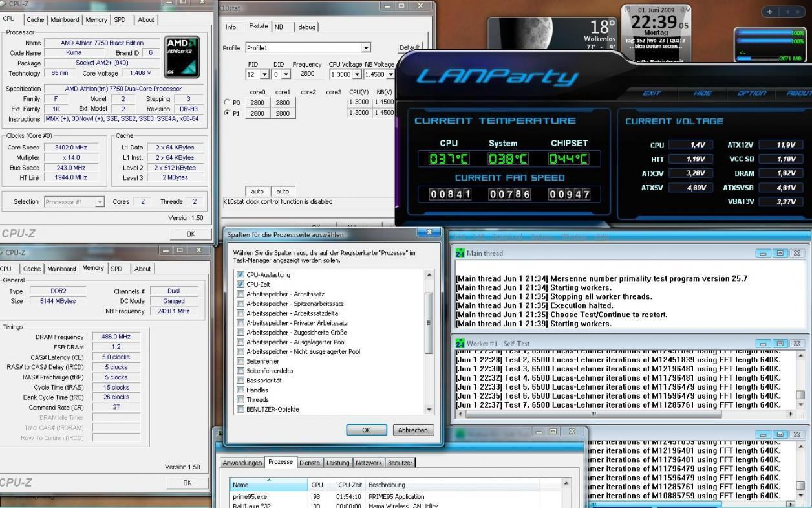Click EXIT in the LANParty menu
The height and width of the screenshot is (508, 812).
[x=651, y=94]
